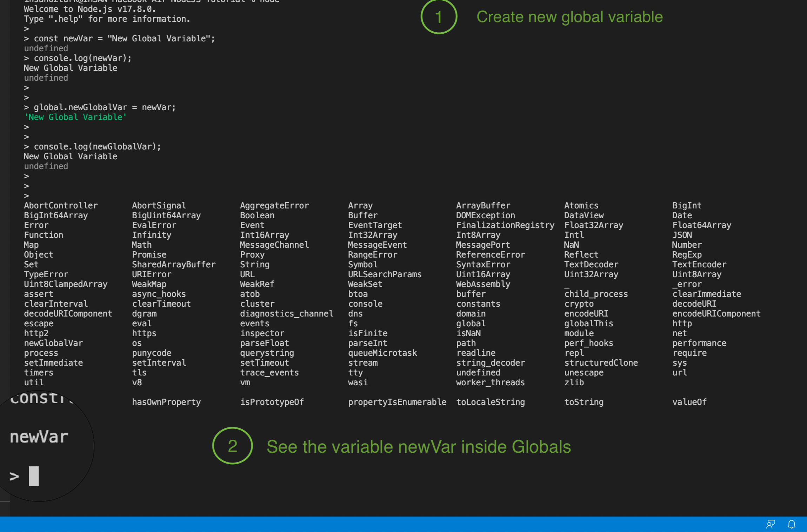The width and height of the screenshot is (807, 532).
Task: Select 'clearImmediate' entry
Action: (x=707, y=294)
